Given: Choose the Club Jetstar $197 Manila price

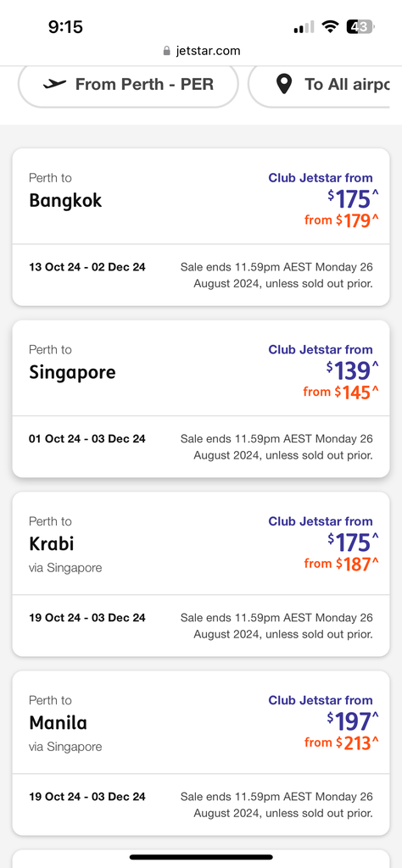Looking at the screenshot, I should 353,721.
